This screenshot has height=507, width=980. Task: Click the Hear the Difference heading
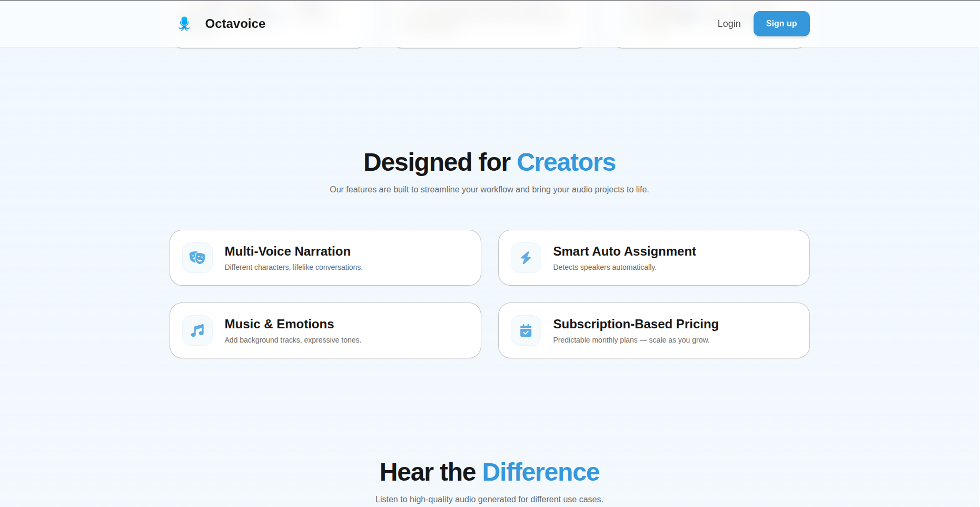(489, 472)
